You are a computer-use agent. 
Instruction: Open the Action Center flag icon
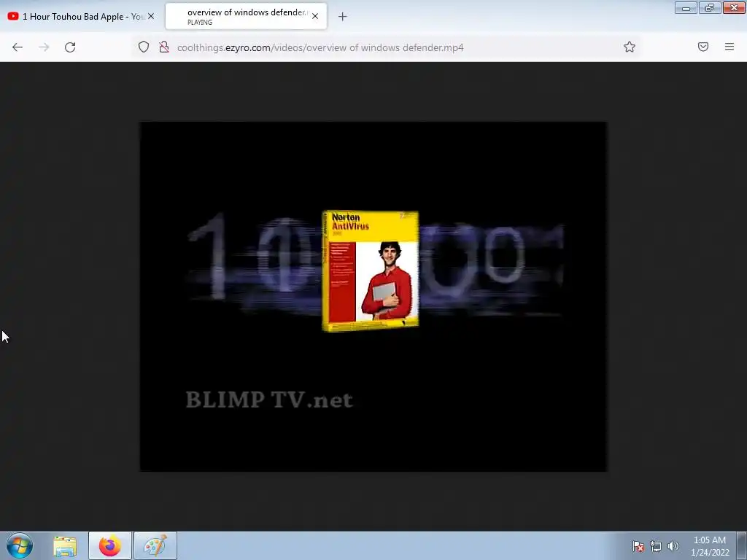pos(638,546)
